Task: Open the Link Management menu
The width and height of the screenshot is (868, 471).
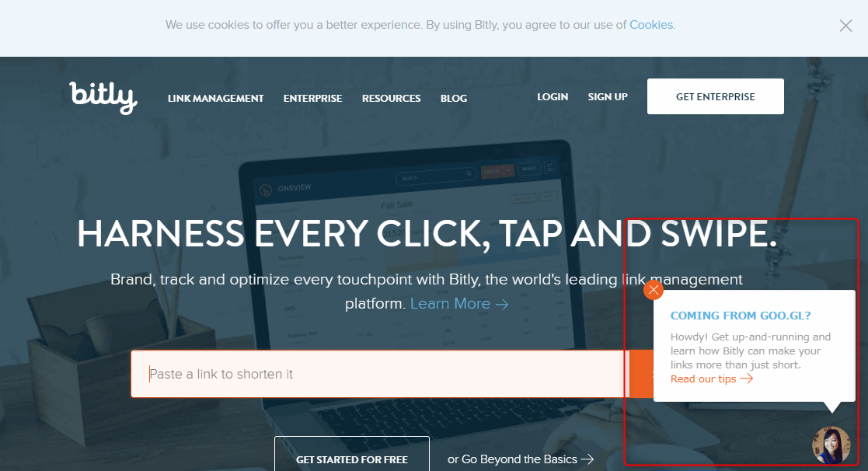Action: tap(215, 98)
